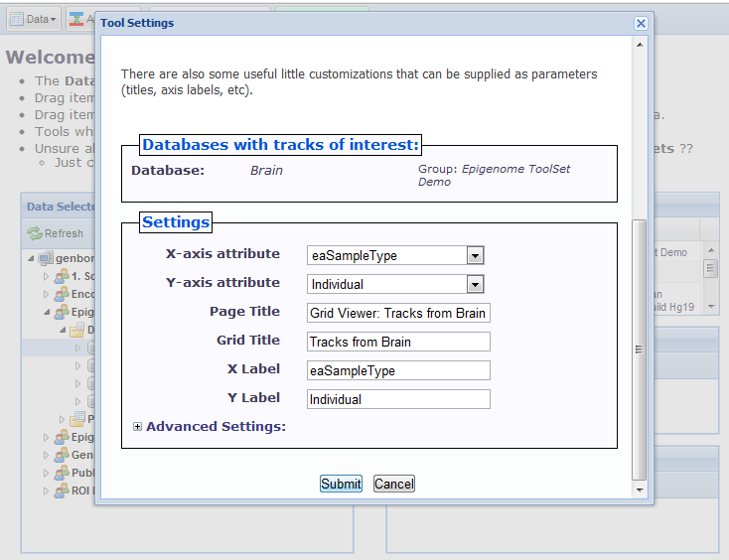This screenshot has height=560, width=729.
Task: Click the '1. So...' group people icon
Action: pyautogui.click(x=61, y=277)
